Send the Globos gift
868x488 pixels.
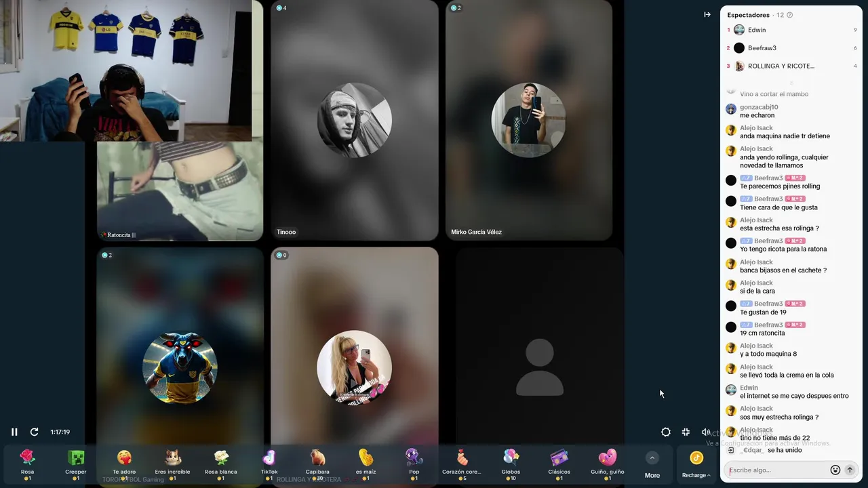[x=511, y=464]
